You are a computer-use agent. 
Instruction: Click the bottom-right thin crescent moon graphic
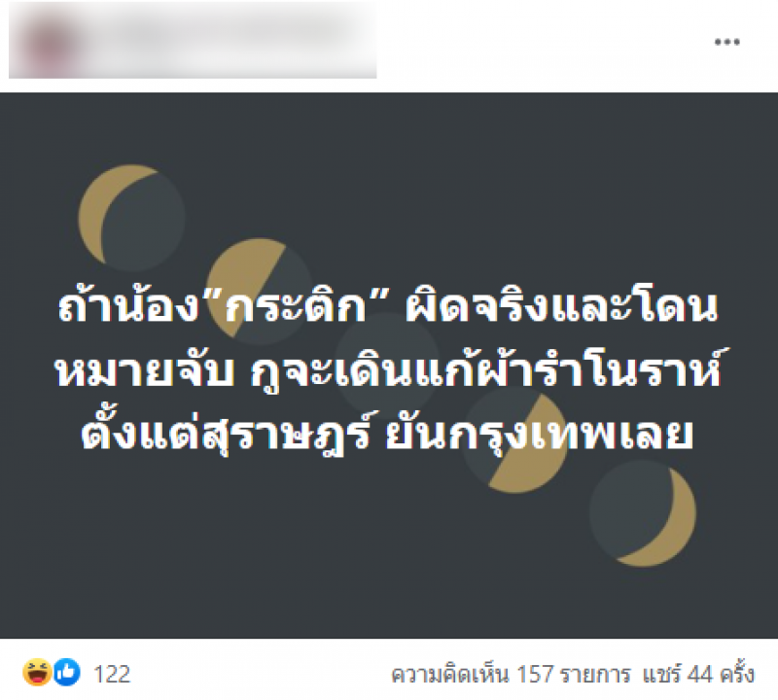(x=643, y=513)
